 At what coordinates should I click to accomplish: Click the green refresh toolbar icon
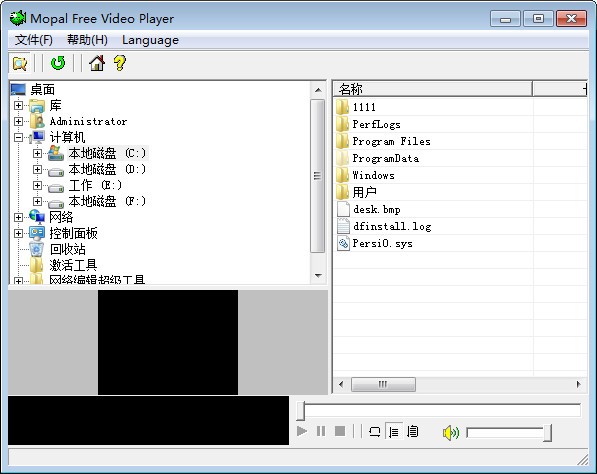(58, 63)
